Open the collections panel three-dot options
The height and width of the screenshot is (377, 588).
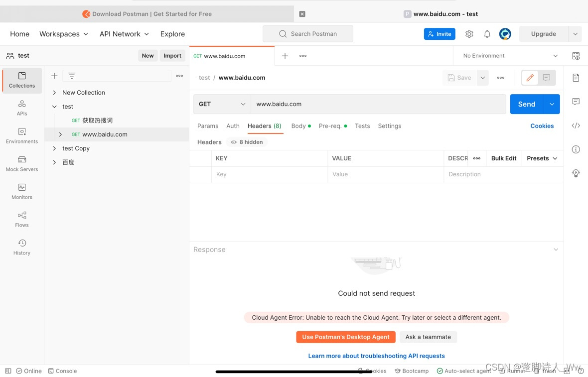pyautogui.click(x=179, y=76)
